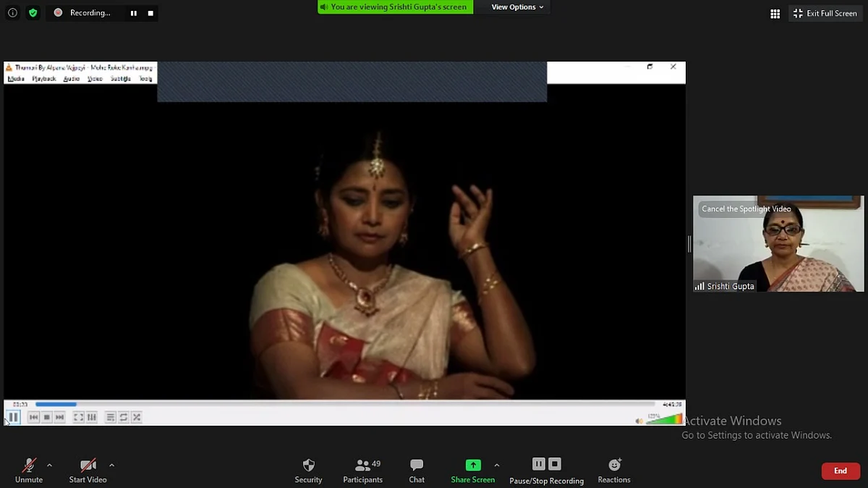
Task: Open the Zoom Chat panel
Action: [x=417, y=471]
